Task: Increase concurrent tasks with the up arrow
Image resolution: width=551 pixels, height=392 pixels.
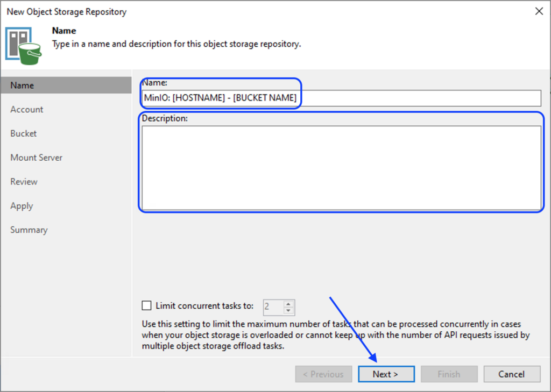Action: pyautogui.click(x=289, y=303)
